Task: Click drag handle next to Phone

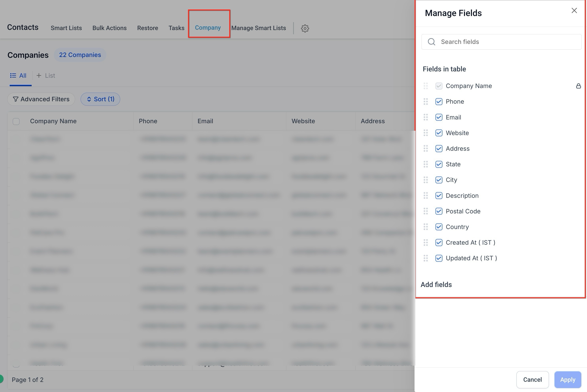Action: click(425, 102)
